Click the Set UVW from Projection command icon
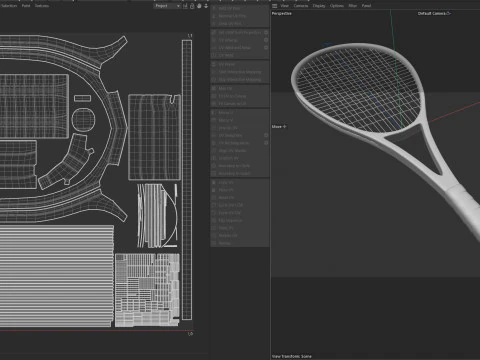This screenshot has height=360, width=480. tap(214, 33)
